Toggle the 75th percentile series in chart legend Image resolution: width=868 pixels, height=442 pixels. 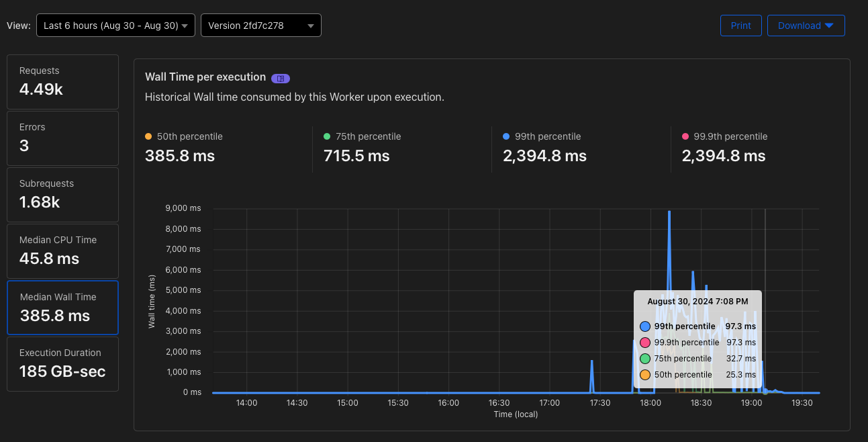click(363, 136)
